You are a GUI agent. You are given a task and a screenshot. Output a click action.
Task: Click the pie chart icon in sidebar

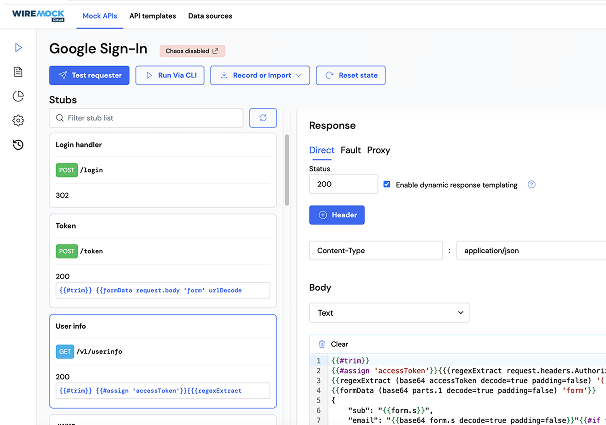point(18,96)
